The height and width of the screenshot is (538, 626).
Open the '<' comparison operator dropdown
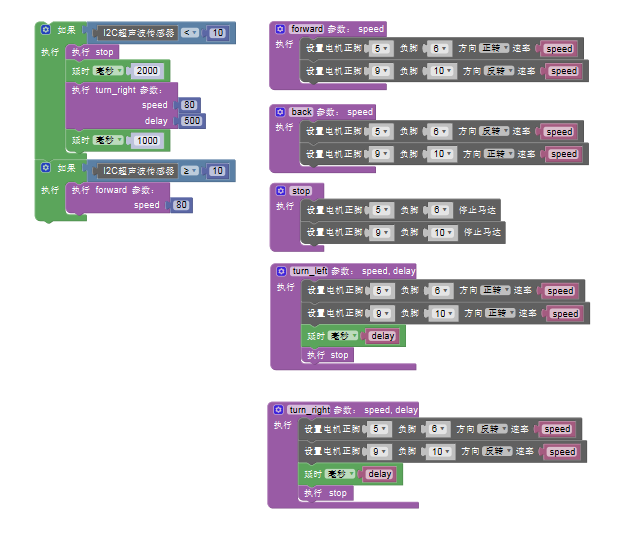pyautogui.click(x=189, y=33)
